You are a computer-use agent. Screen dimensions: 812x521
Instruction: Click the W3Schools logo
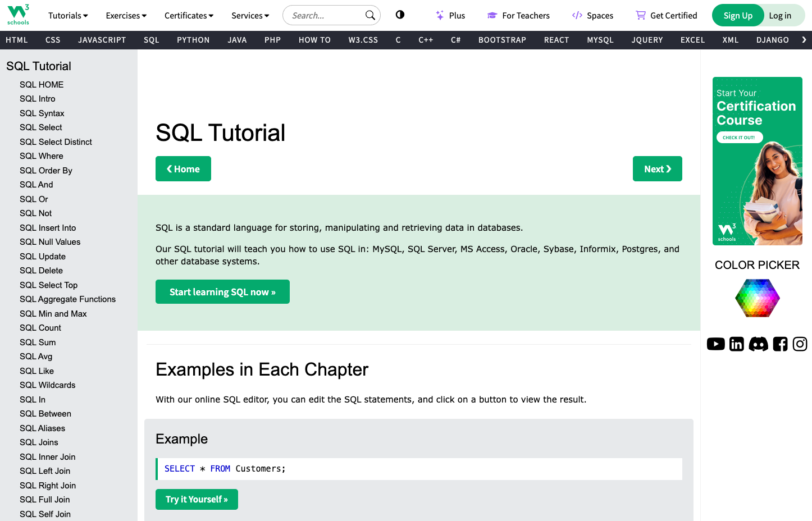18,15
